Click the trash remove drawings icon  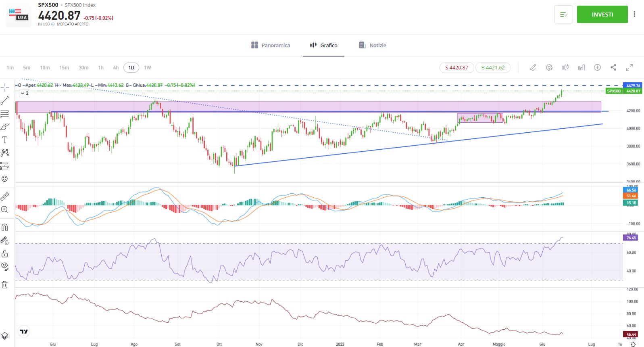click(x=5, y=284)
